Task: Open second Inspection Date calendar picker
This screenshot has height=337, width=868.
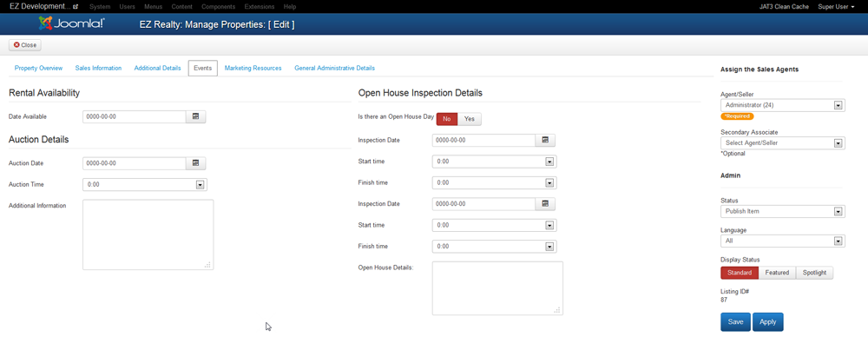Action: point(545,204)
